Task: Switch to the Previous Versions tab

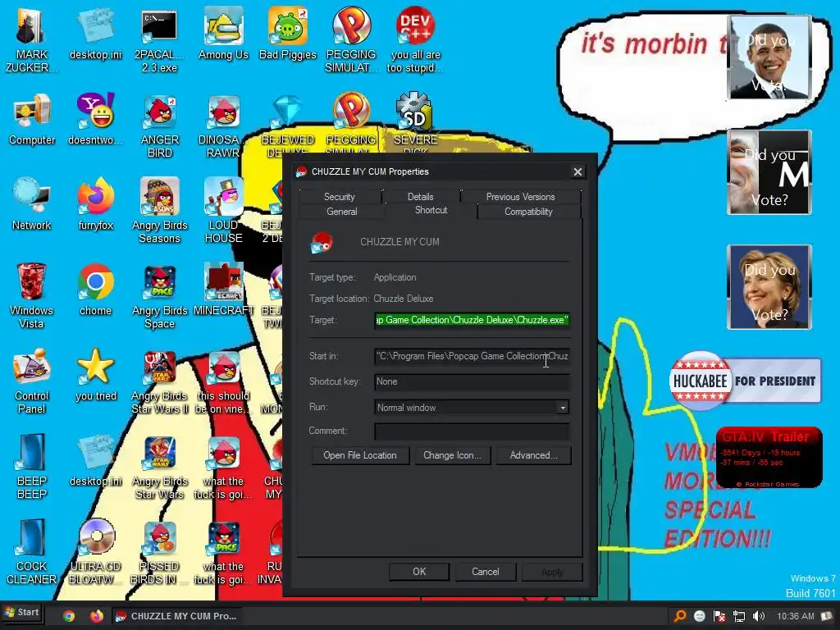Action: click(520, 197)
